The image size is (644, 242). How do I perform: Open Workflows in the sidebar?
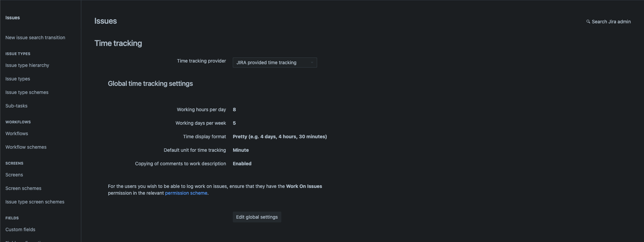click(17, 134)
